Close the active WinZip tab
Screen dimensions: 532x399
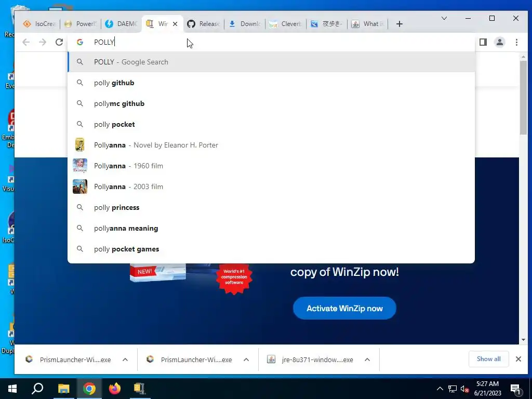[x=175, y=24]
